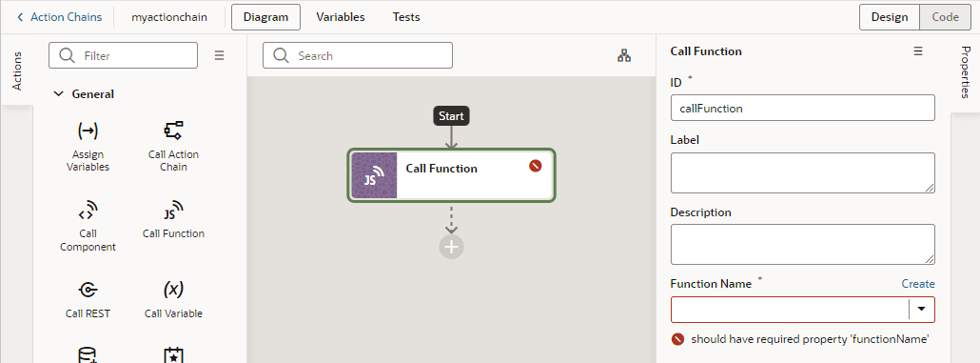Select the Call REST action icon
Viewport: 980px width, 363px height.
88,289
